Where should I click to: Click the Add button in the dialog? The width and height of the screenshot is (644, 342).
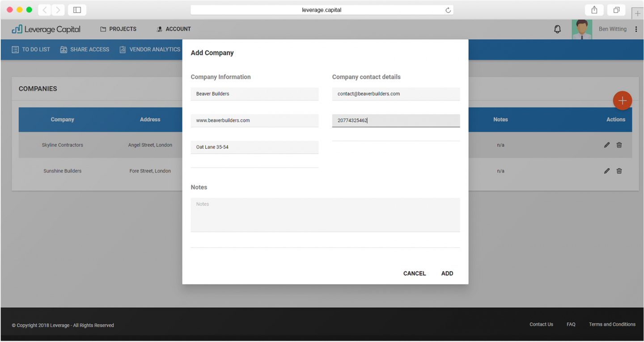coord(447,274)
